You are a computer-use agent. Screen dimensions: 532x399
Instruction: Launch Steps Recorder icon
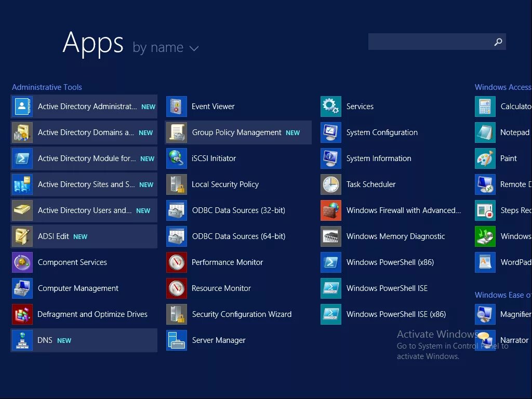click(x=485, y=210)
